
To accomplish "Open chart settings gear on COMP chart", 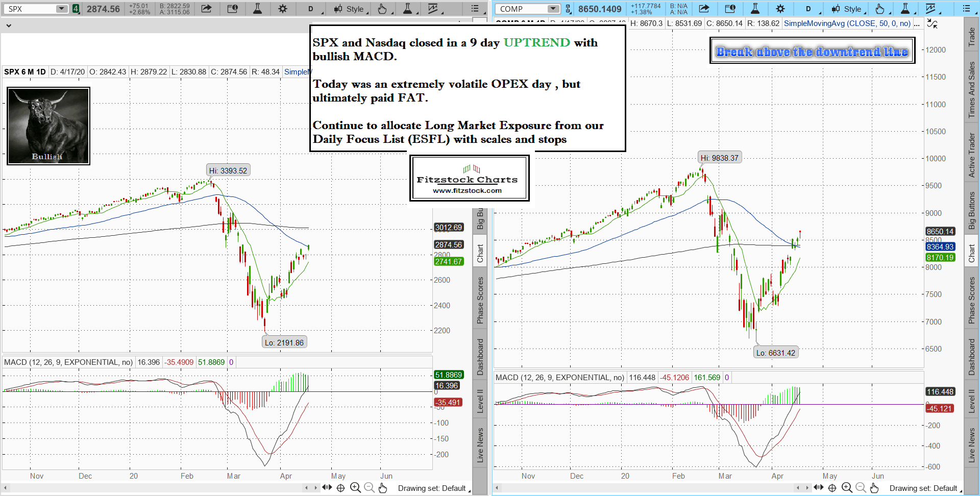I will [x=780, y=9].
